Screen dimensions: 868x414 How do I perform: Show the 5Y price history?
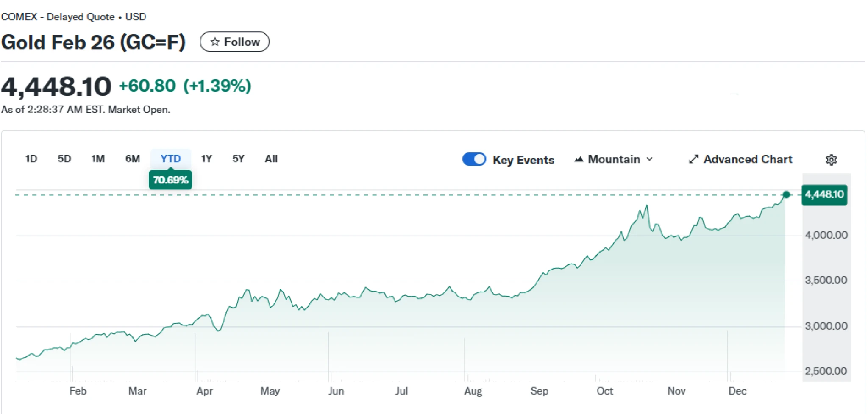click(x=238, y=159)
